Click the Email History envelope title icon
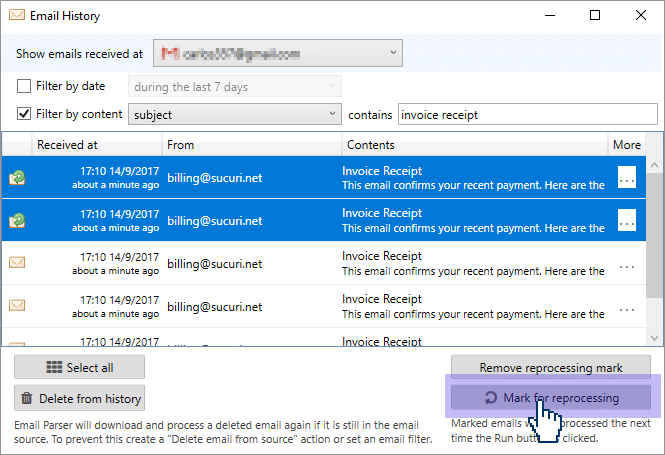665x455 pixels. [17, 15]
